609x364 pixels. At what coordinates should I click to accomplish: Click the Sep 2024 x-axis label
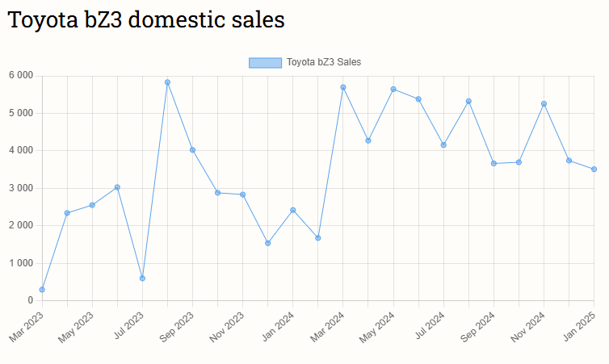click(477, 327)
